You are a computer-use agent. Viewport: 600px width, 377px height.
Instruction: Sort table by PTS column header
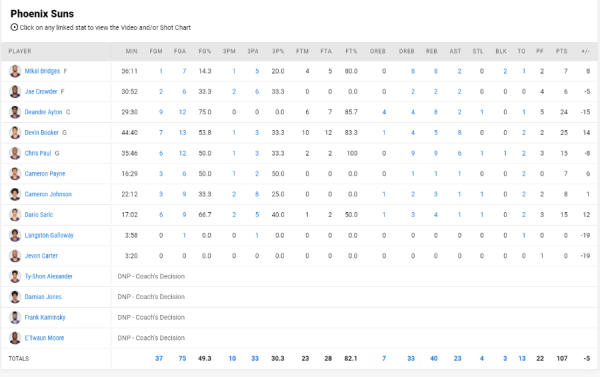click(561, 51)
